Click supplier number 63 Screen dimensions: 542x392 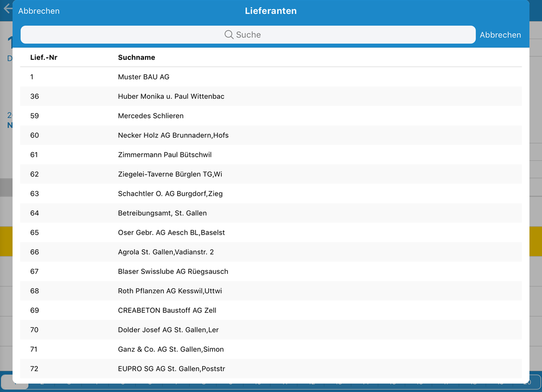click(35, 194)
